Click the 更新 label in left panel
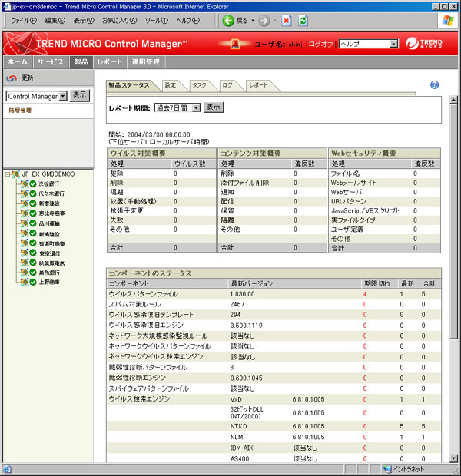The image size is (461, 476). pos(27,78)
